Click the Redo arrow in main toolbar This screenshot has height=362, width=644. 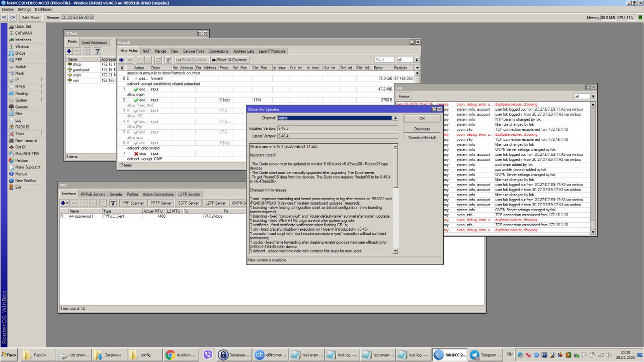[13, 18]
